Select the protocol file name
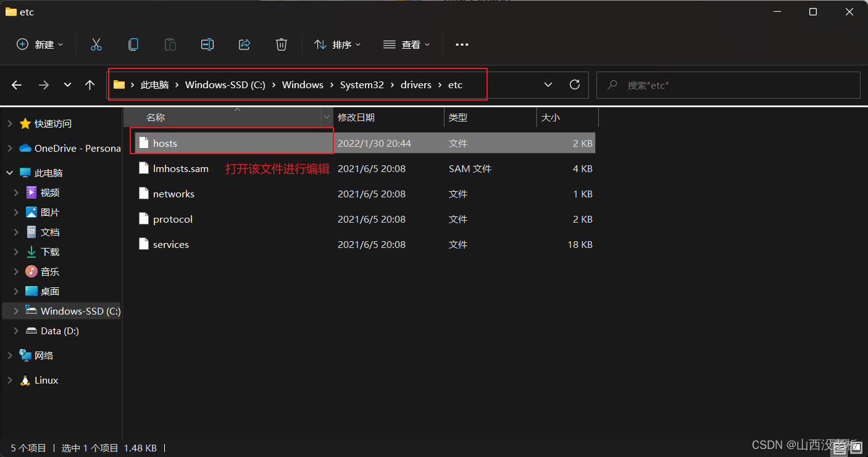Viewport: 868px width, 457px height. point(173,219)
